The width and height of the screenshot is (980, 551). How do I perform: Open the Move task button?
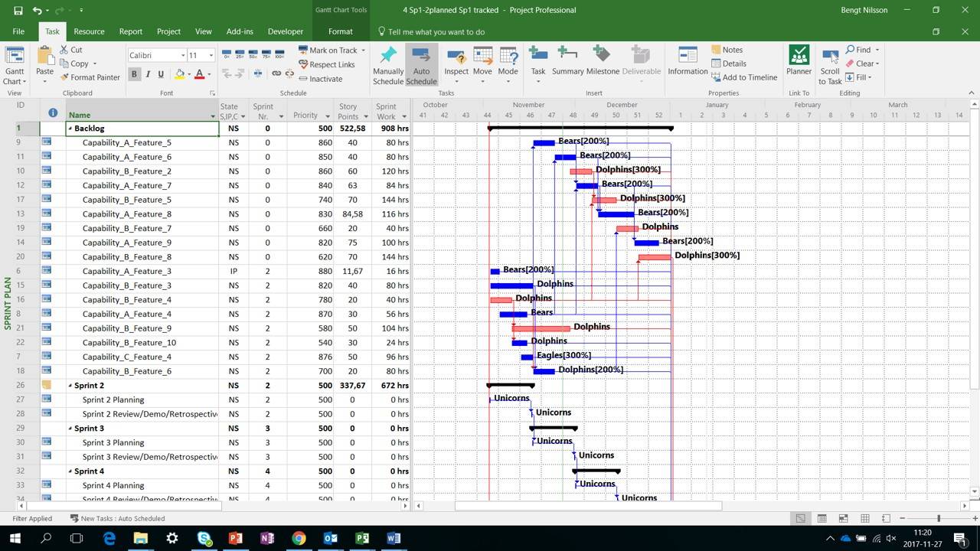coord(482,66)
